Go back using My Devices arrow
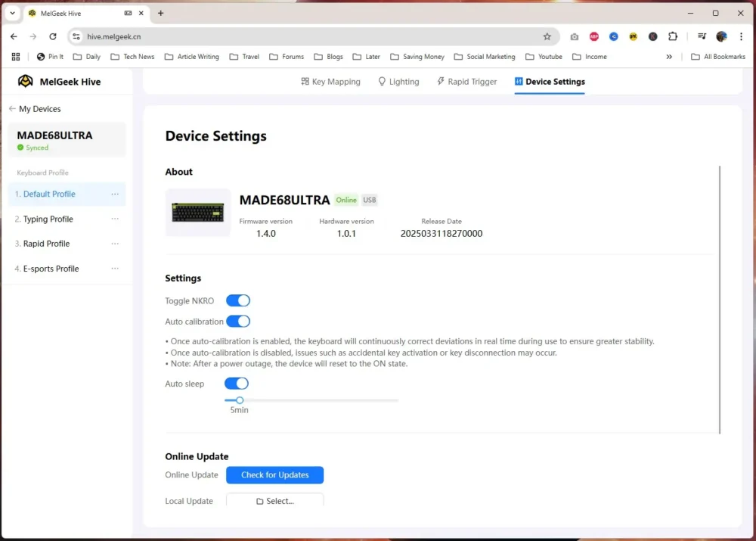Image resolution: width=756 pixels, height=541 pixels. [12, 109]
